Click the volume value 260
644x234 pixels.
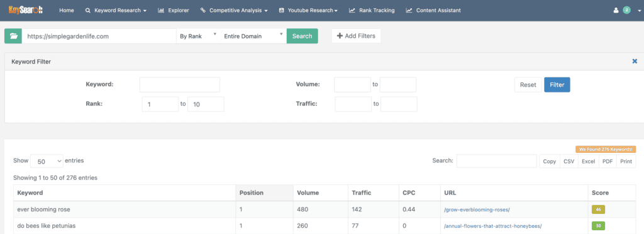tap(303, 226)
